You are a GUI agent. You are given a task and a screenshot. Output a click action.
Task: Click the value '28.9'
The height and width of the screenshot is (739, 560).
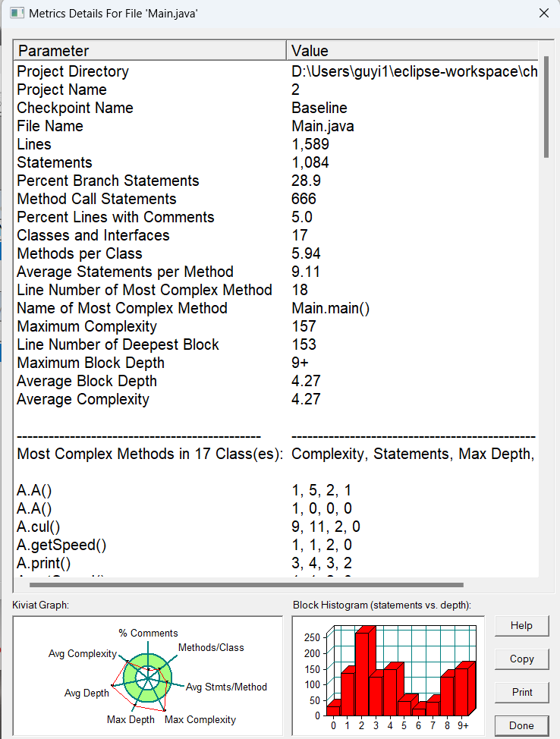(x=306, y=181)
